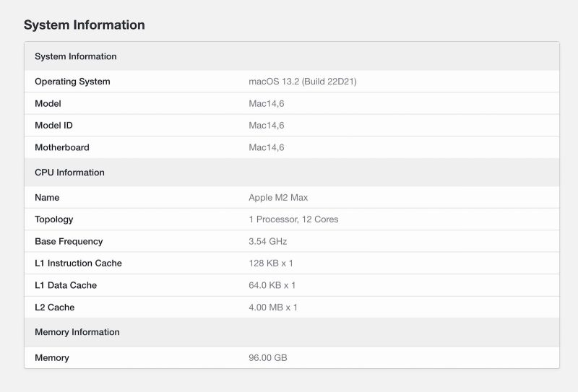Viewport: 578px width, 392px height.
Task: Select 'Mac14,6' value in the Model row
Action: [x=267, y=103]
